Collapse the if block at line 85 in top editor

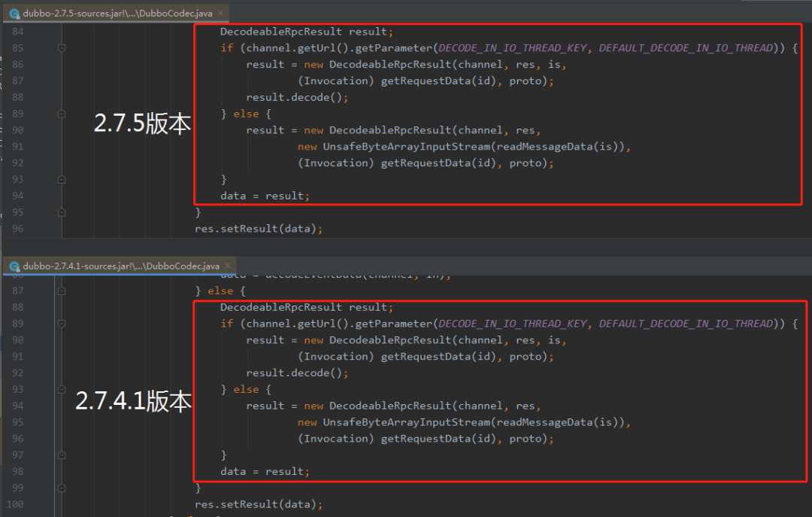62,47
